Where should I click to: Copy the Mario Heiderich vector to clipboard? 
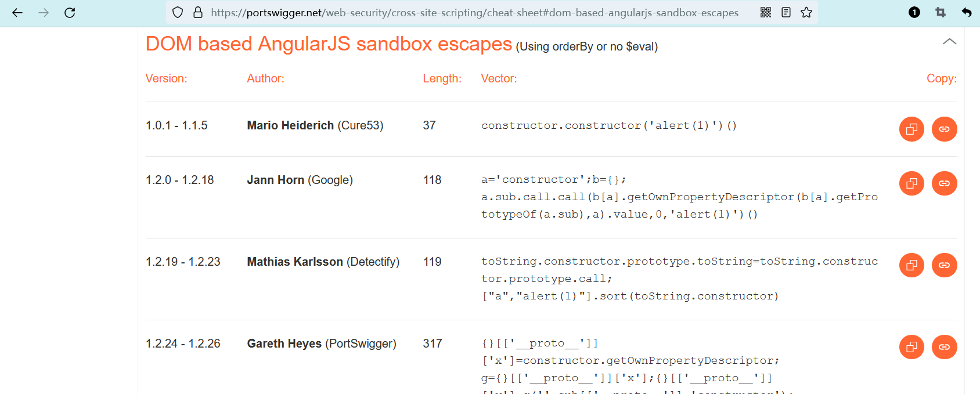click(911, 129)
